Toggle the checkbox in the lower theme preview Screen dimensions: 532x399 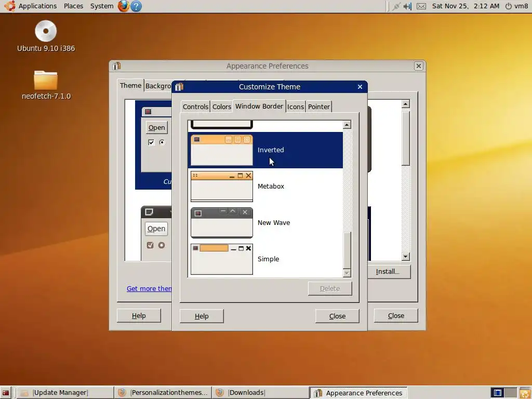(x=150, y=245)
